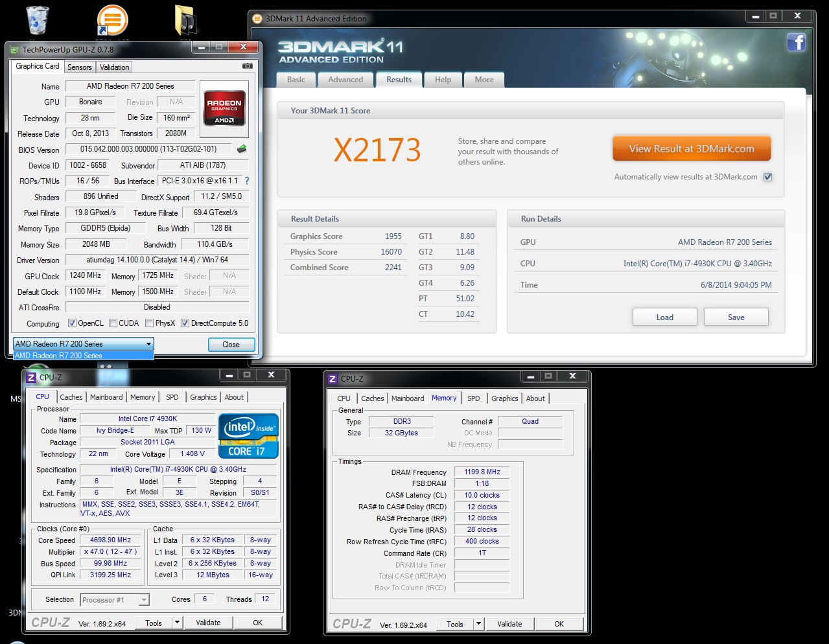Open the More tab in 3DMark 11
The image size is (829, 644).
484,80
